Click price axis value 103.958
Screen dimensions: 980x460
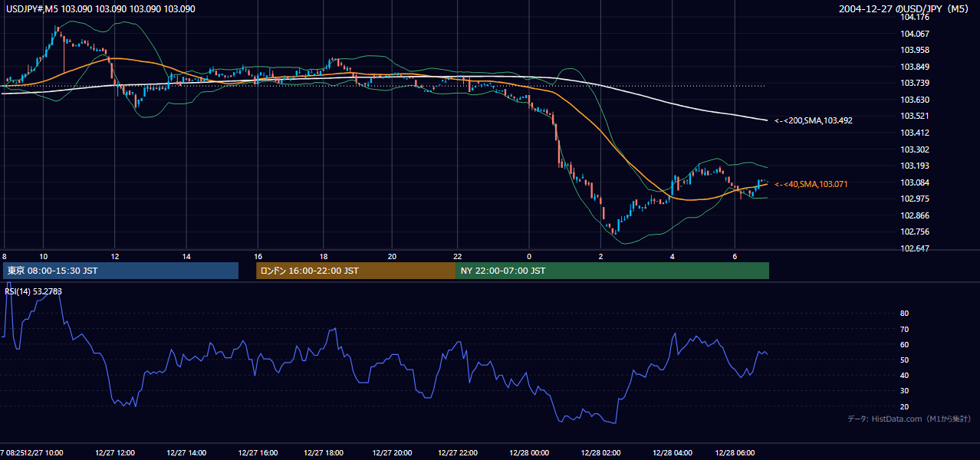point(914,50)
